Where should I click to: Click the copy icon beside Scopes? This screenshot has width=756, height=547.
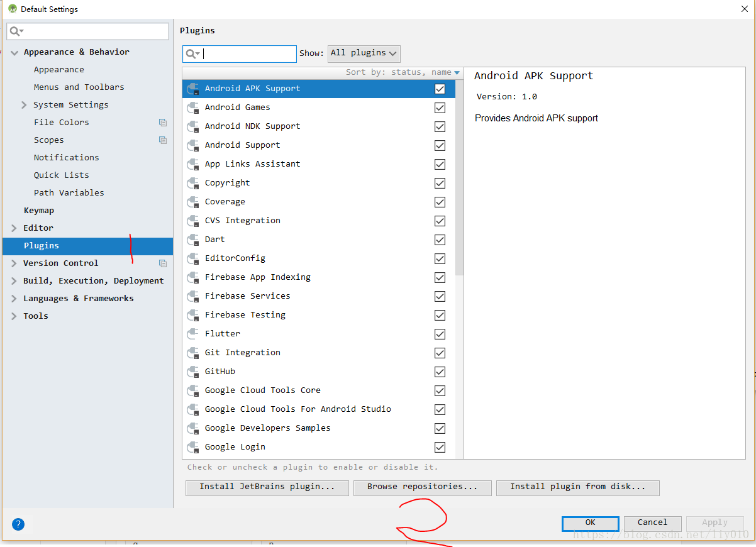point(163,140)
